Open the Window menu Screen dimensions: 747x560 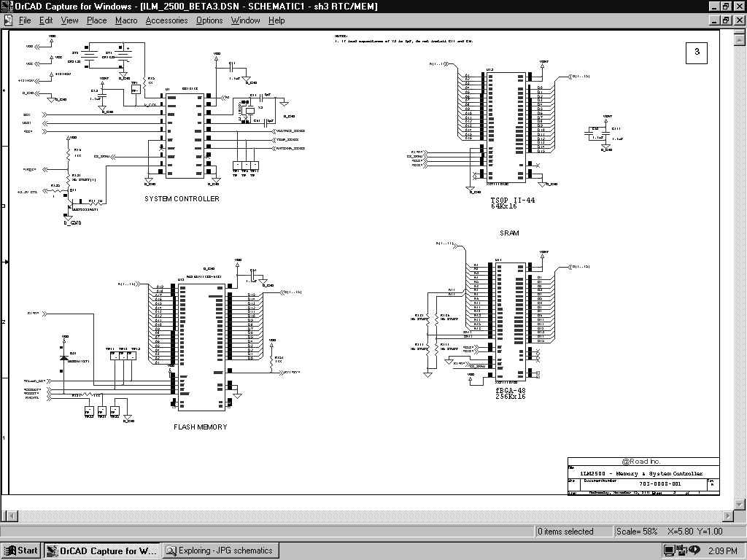click(x=245, y=20)
